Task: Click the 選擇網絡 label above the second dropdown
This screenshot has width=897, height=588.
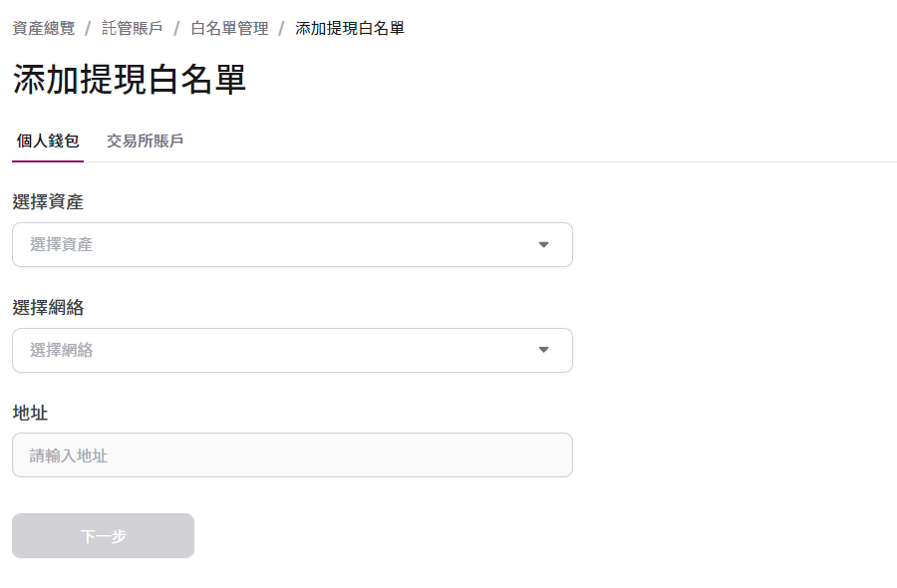Action: coord(48,308)
